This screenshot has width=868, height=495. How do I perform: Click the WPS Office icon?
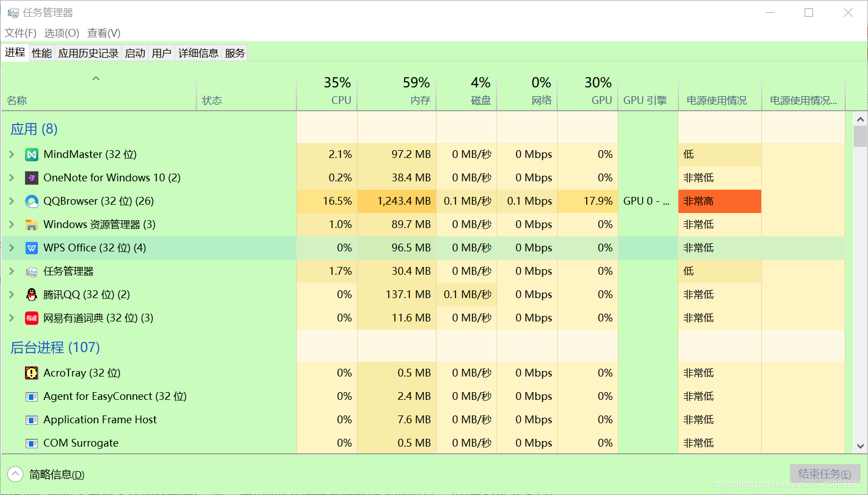pyautogui.click(x=32, y=248)
